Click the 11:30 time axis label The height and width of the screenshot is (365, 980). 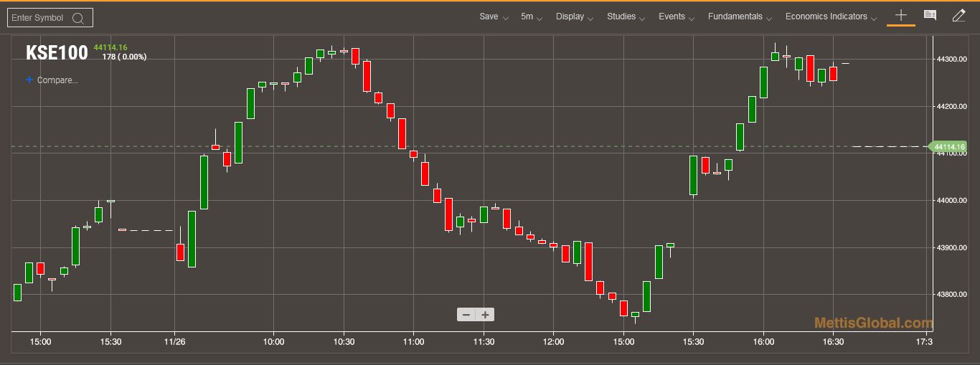coord(484,341)
